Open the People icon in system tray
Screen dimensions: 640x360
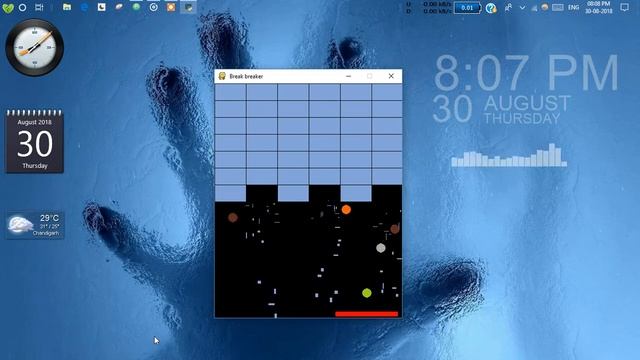[508, 7]
